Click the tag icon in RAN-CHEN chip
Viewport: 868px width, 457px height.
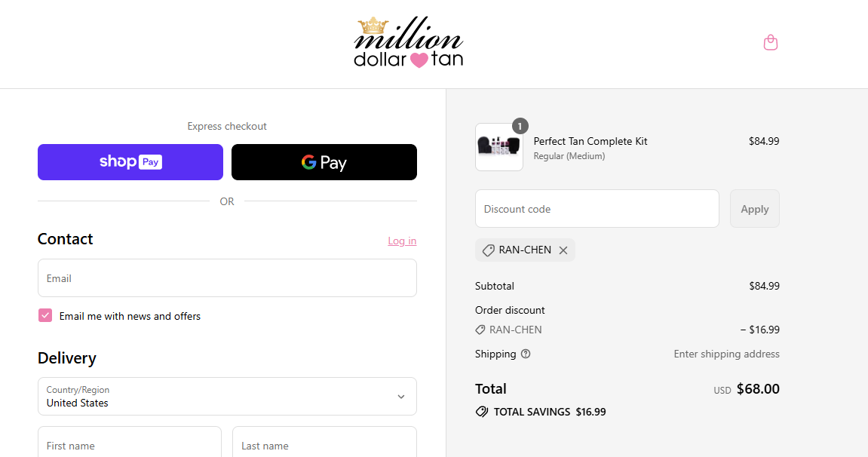click(x=488, y=250)
